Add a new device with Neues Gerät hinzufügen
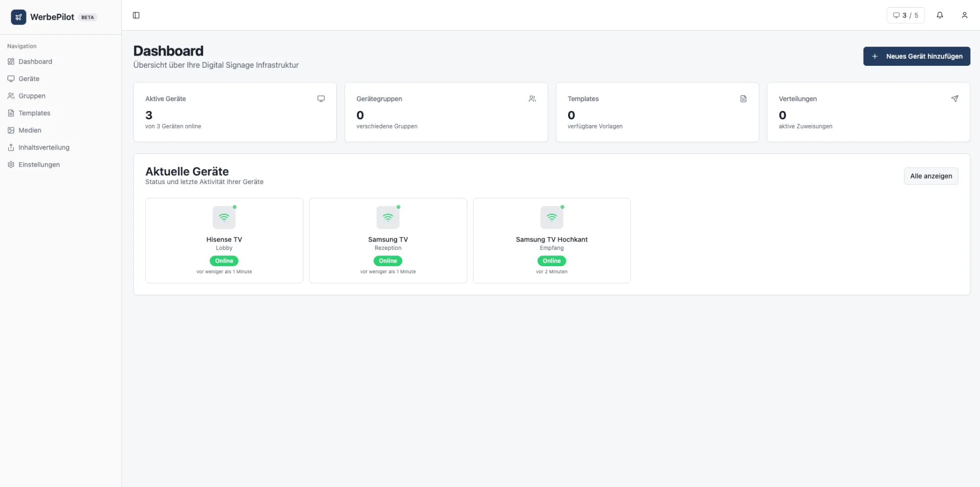The image size is (980, 487). pos(917,56)
